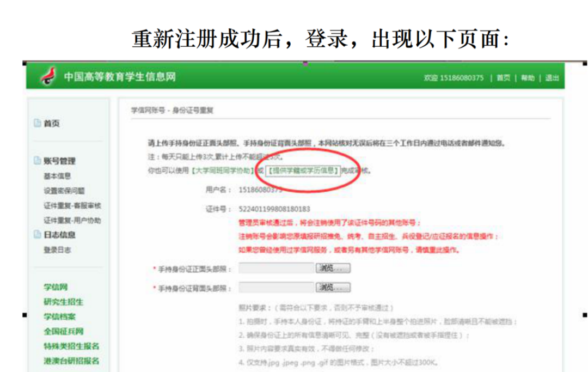Open 港澳台研招报名 sidebar link
The height and width of the screenshot is (372, 588).
point(71,361)
